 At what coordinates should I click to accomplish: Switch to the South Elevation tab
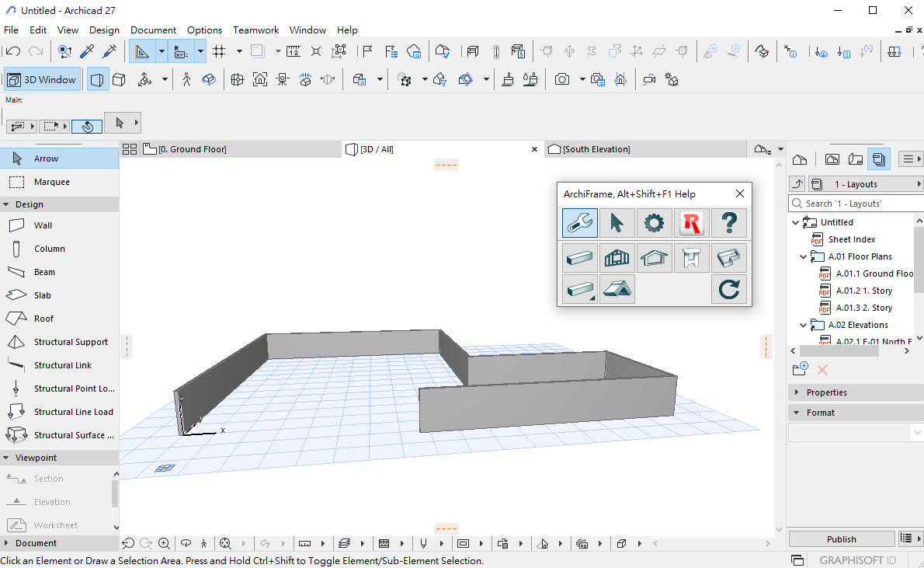point(644,149)
